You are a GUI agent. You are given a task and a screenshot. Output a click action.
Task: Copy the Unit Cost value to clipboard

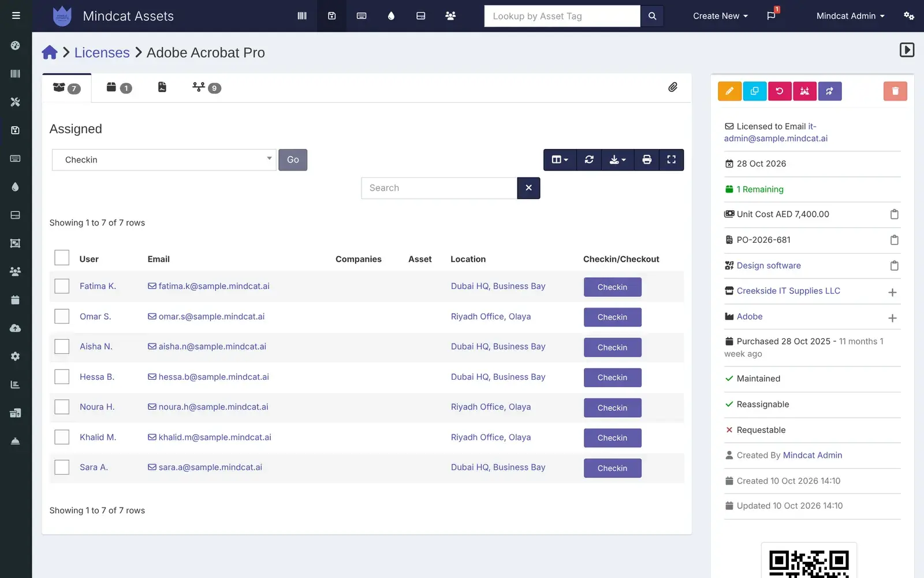click(894, 214)
